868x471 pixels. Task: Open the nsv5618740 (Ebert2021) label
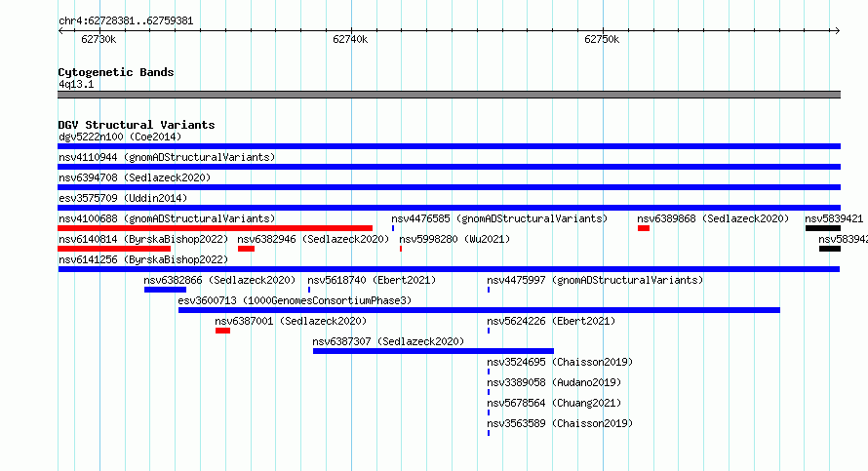coord(372,280)
